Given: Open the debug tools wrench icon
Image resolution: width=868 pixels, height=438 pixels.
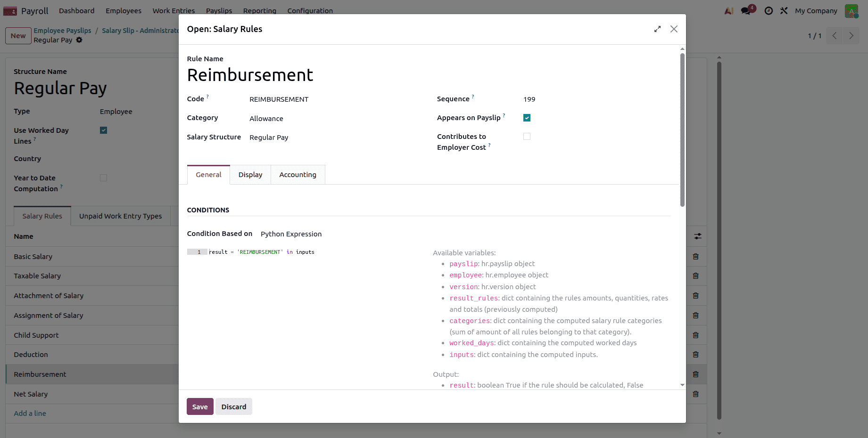Looking at the screenshot, I should click(x=784, y=10).
